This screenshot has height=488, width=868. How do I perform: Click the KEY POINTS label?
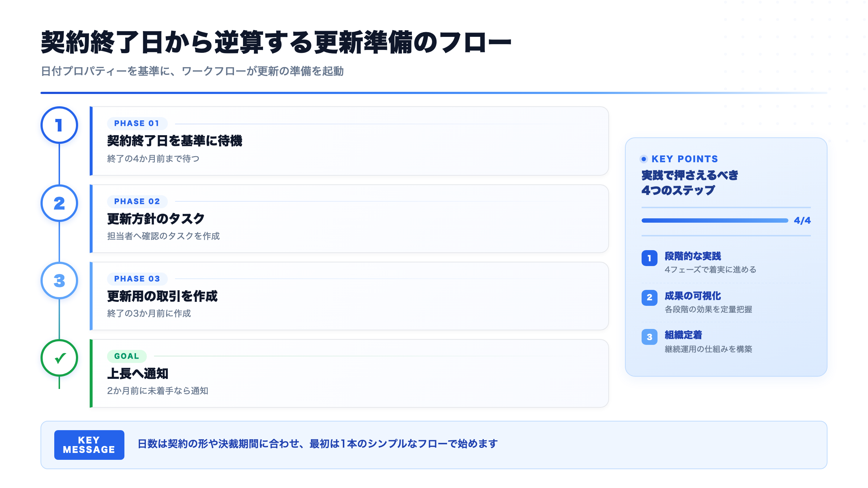tap(685, 159)
